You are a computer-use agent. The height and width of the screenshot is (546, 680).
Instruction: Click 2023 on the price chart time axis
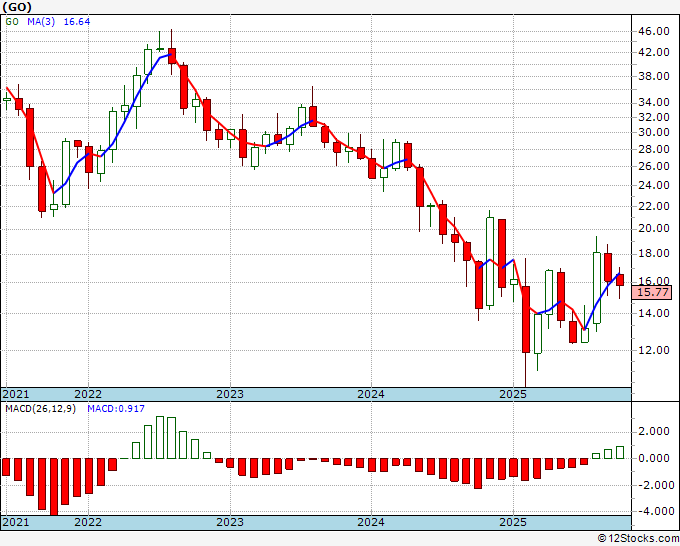(230, 394)
